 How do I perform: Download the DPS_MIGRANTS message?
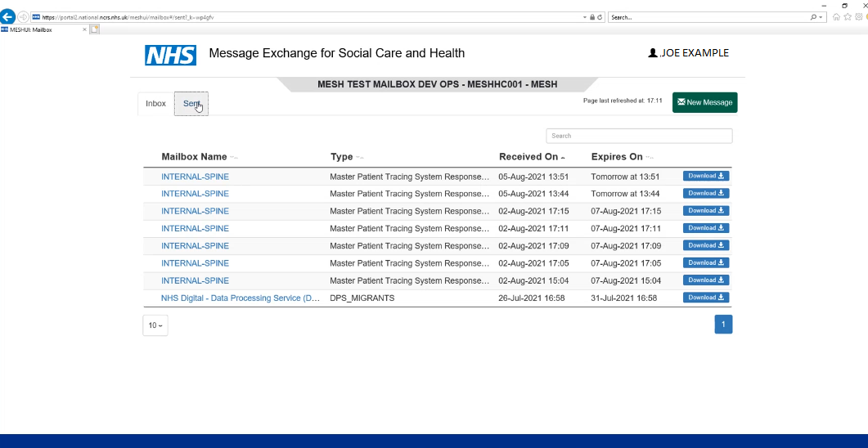(706, 297)
